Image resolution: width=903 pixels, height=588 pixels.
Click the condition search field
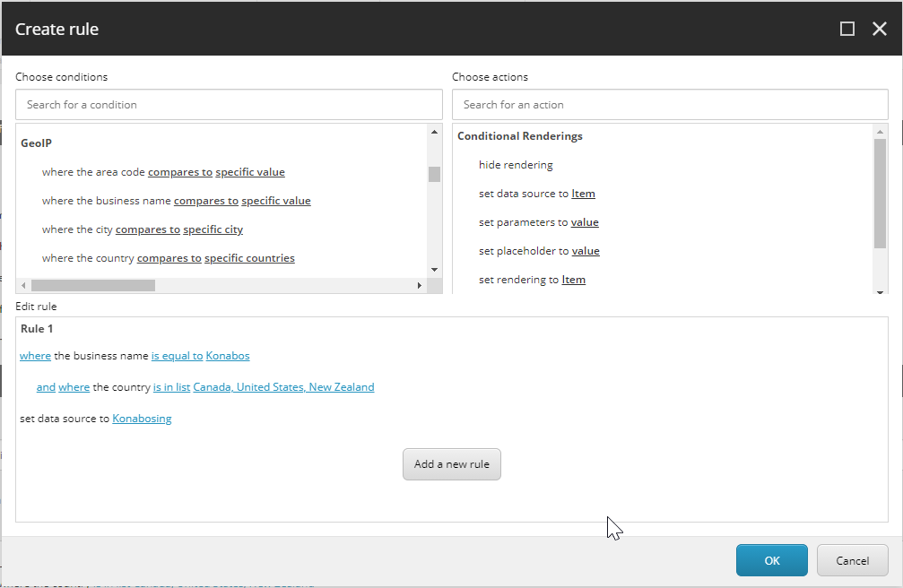tap(229, 105)
